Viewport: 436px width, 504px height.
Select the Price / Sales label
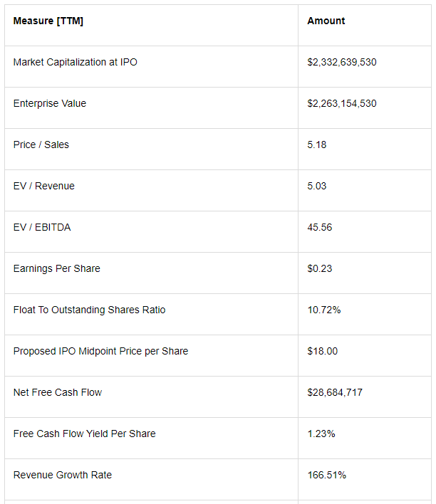pos(41,145)
